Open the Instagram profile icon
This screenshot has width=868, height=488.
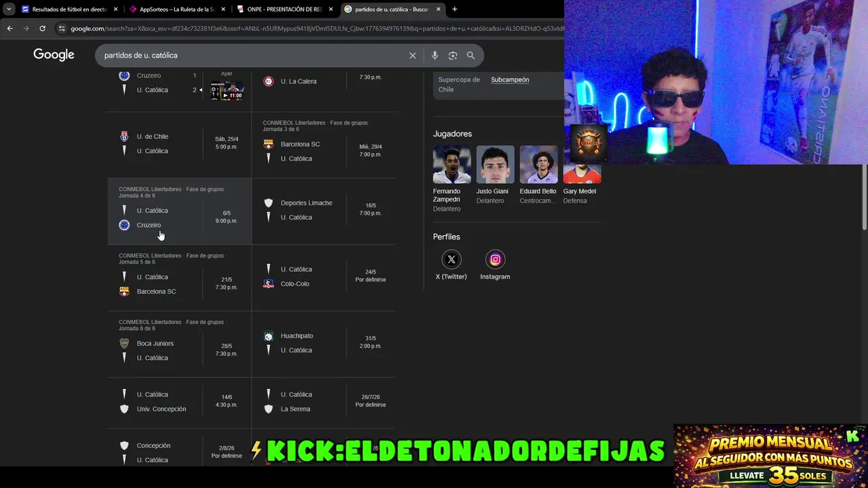click(495, 260)
